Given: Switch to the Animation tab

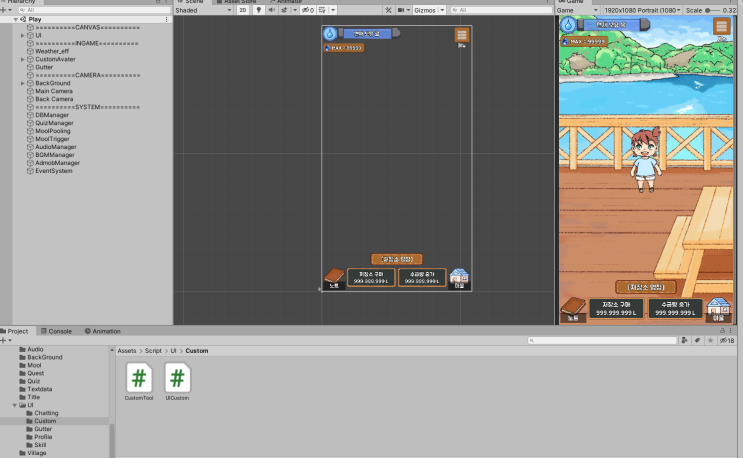Looking at the screenshot, I should pos(103,331).
